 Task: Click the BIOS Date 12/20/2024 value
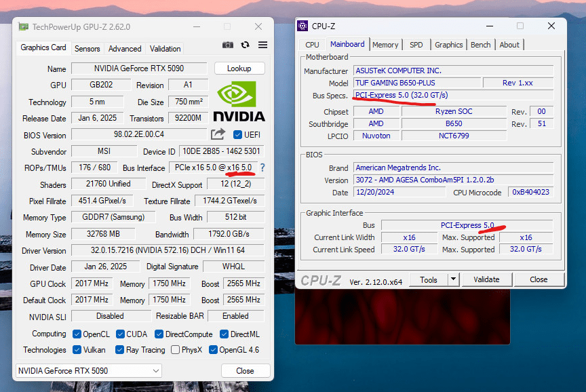pos(399,192)
